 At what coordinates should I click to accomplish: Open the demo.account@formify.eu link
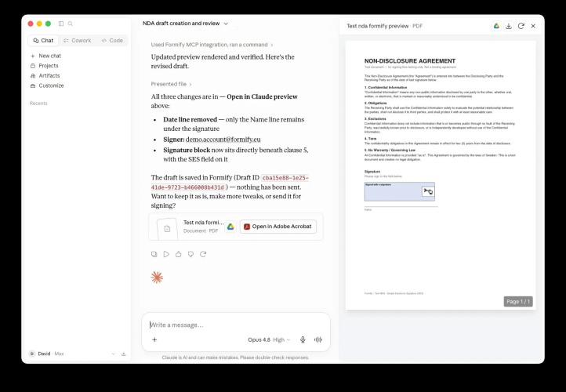[x=223, y=140]
